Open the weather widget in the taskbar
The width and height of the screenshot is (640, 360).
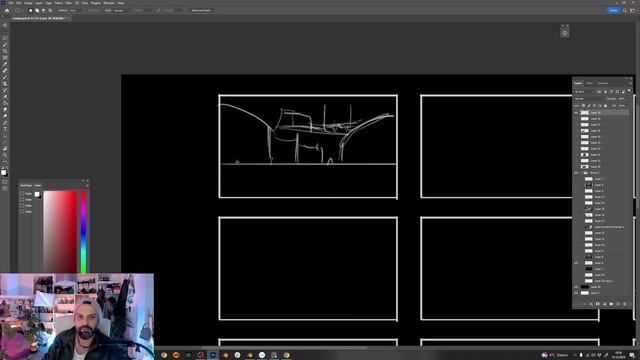click(555, 355)
